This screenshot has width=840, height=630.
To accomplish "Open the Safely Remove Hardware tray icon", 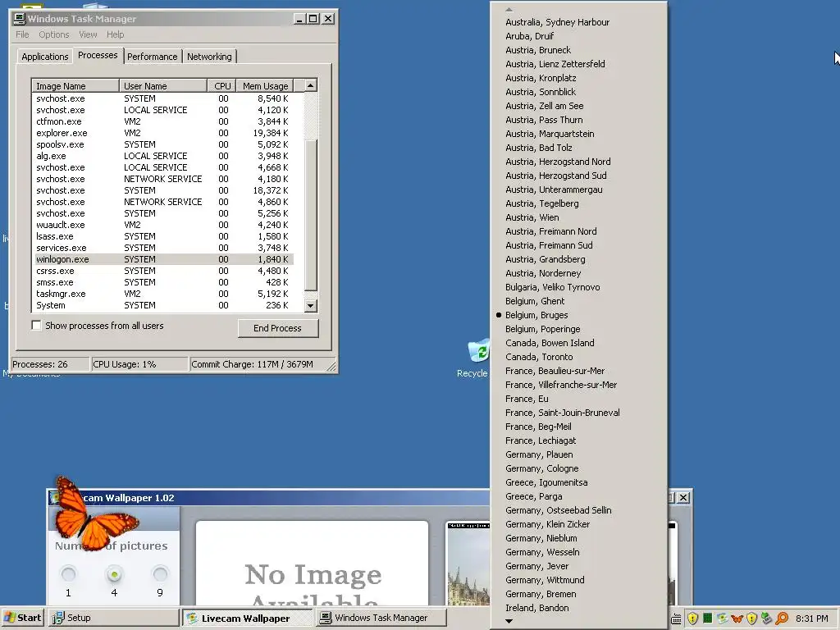I will [767, 619].
